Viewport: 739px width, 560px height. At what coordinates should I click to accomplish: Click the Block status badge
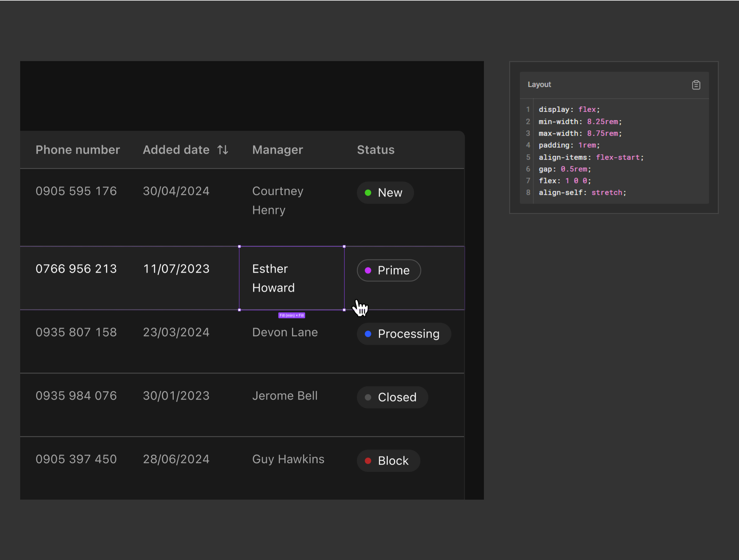coord(388,461)
